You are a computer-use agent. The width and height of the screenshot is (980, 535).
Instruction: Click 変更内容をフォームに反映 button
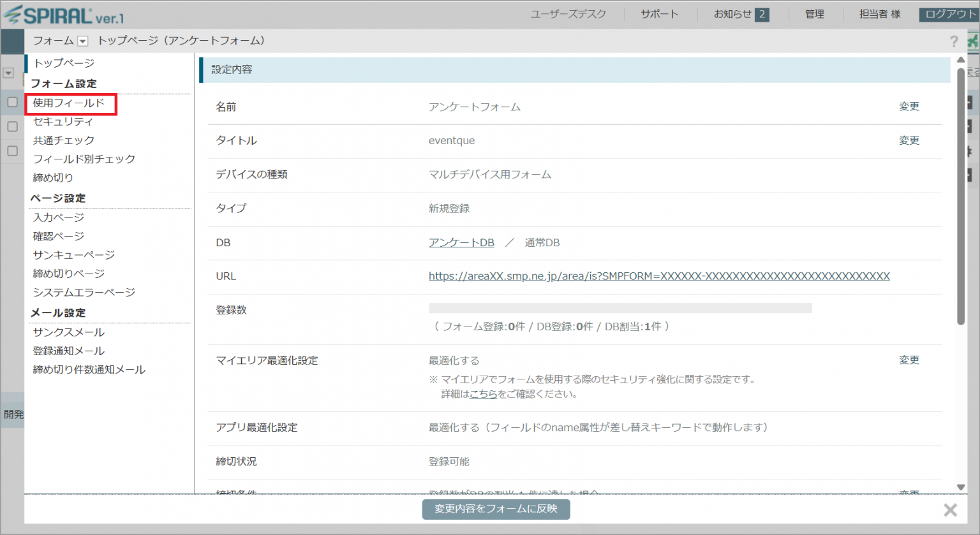pos(496,509)
